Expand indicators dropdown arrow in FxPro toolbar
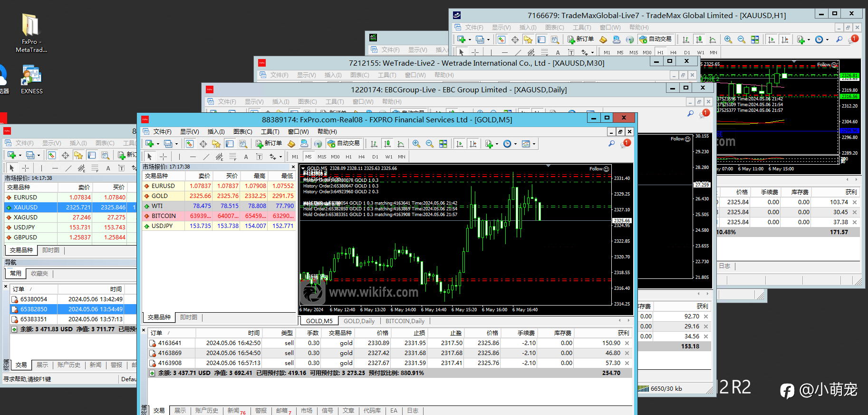This screenshot has height=415, width=868. click(x=497, y=144)
